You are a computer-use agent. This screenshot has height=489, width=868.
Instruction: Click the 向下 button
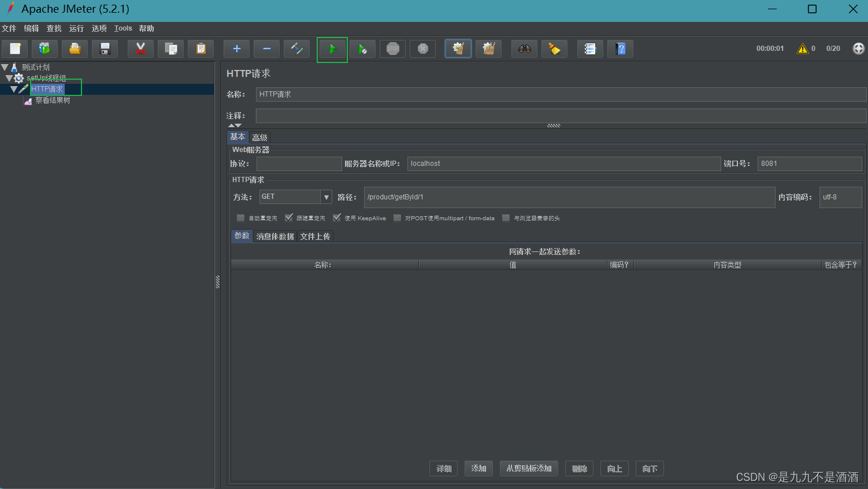click(650, 469)
